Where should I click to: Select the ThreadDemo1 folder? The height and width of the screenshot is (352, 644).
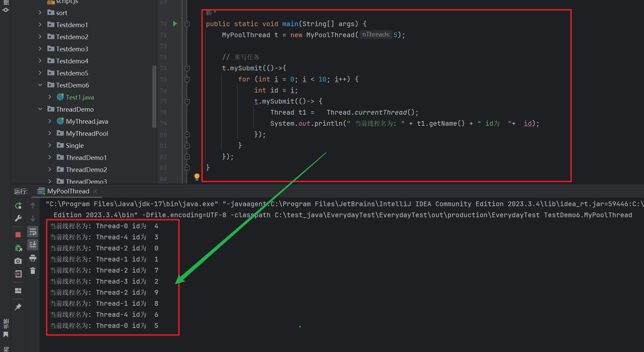click(x=86, y=158)
